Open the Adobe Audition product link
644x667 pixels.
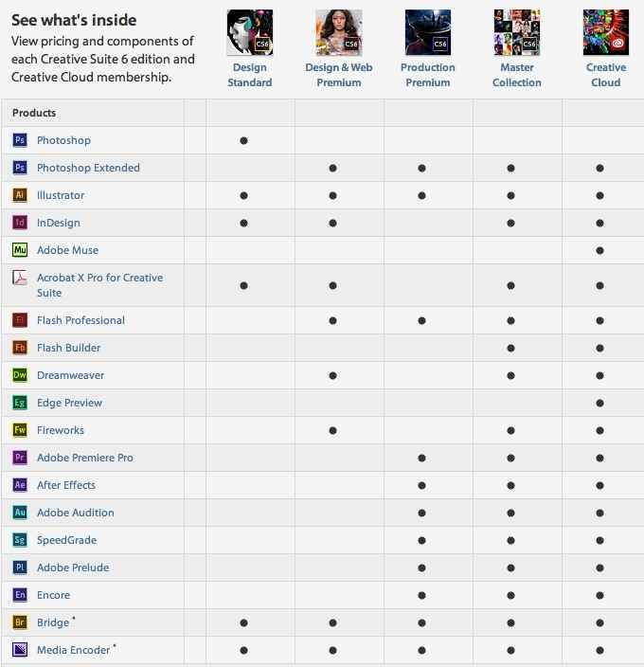click(76, 513)
